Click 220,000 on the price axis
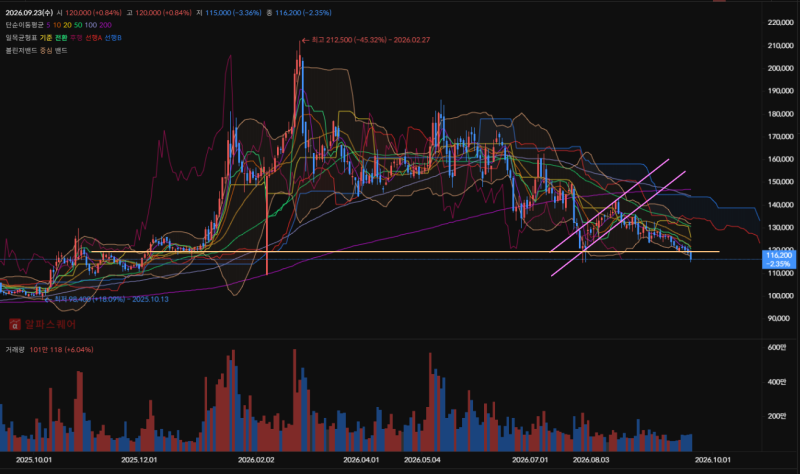 [x=780, y=22]
